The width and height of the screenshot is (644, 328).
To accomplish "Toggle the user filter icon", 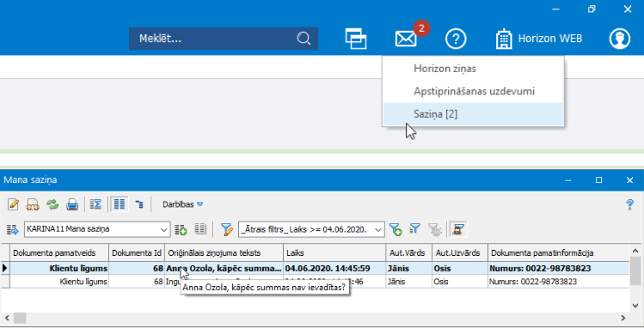I will point(458,229).
